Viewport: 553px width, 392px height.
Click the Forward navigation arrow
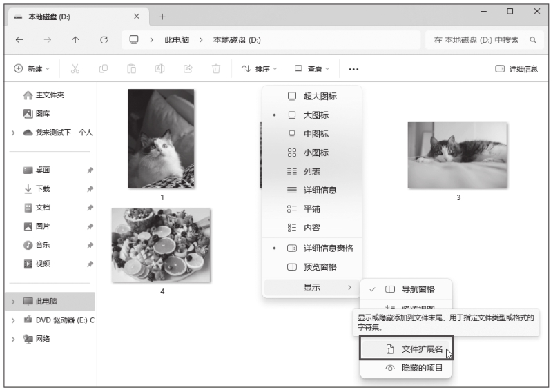(x=47, y=40)
